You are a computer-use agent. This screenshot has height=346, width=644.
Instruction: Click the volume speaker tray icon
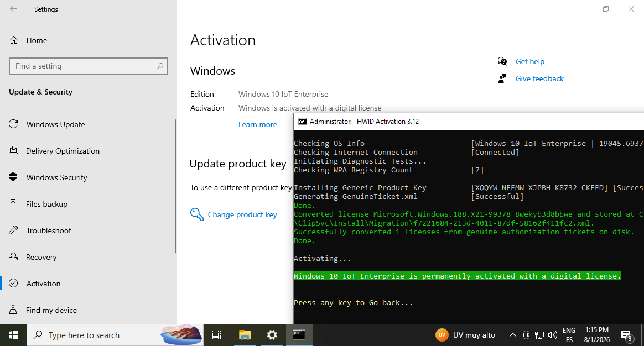pos(553,335)
